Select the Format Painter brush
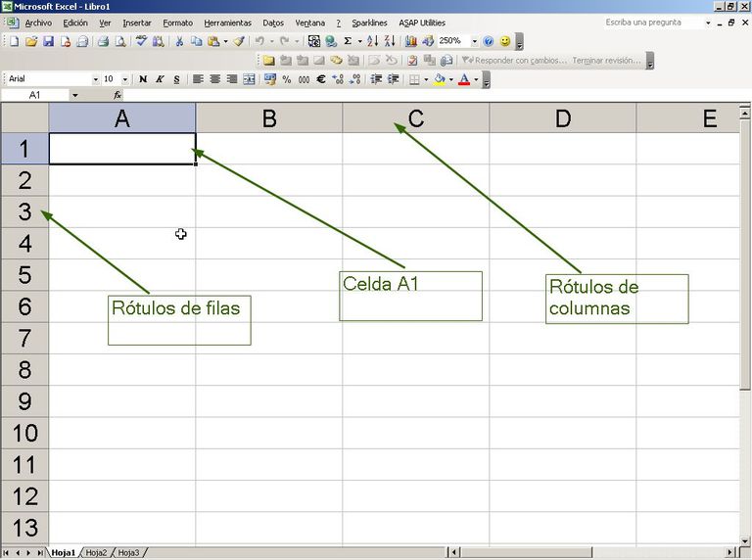 tap(239, 41)
